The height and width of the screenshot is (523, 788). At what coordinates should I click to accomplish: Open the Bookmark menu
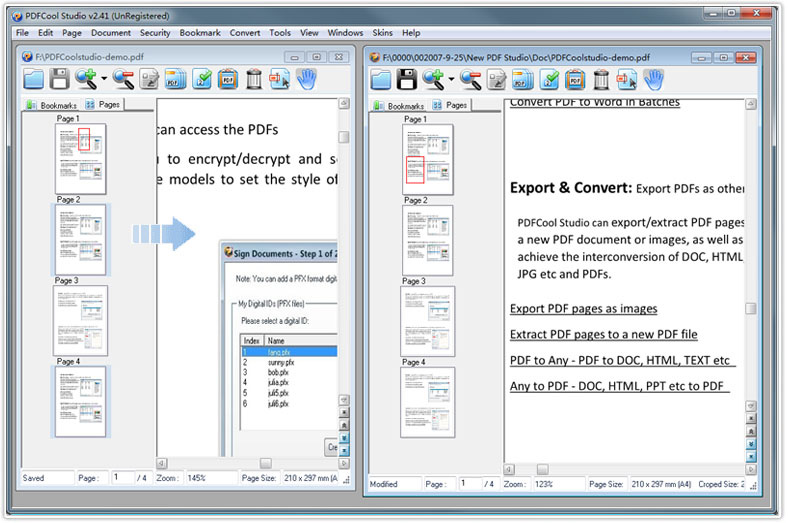[200, 33]
